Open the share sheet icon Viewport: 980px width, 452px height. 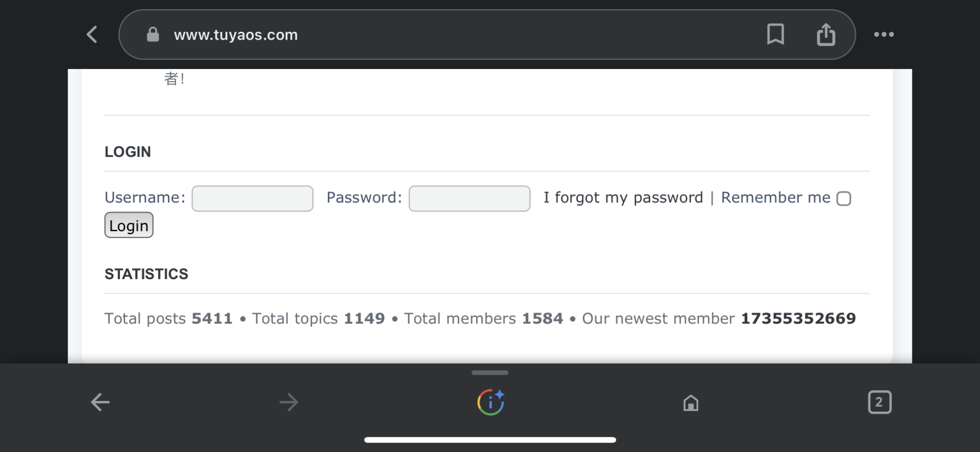826,35
